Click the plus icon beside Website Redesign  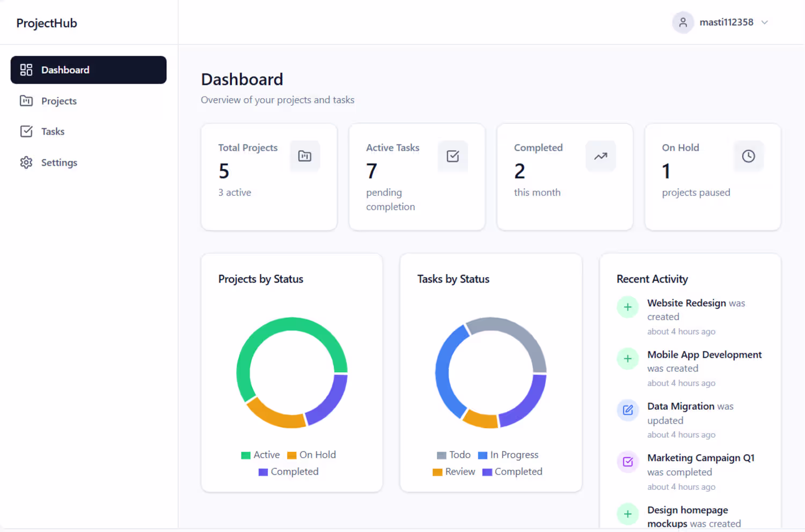pos(628,307)
